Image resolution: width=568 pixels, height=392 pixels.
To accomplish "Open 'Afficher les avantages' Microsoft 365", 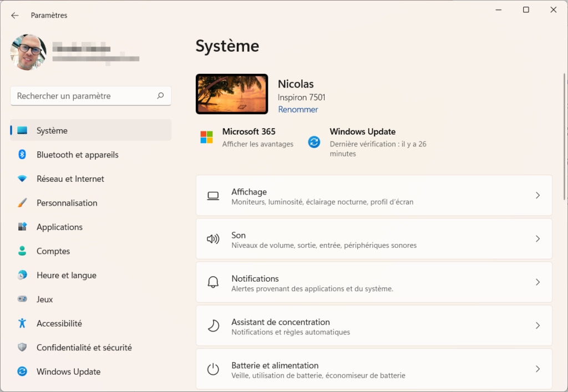I will 257,144.
